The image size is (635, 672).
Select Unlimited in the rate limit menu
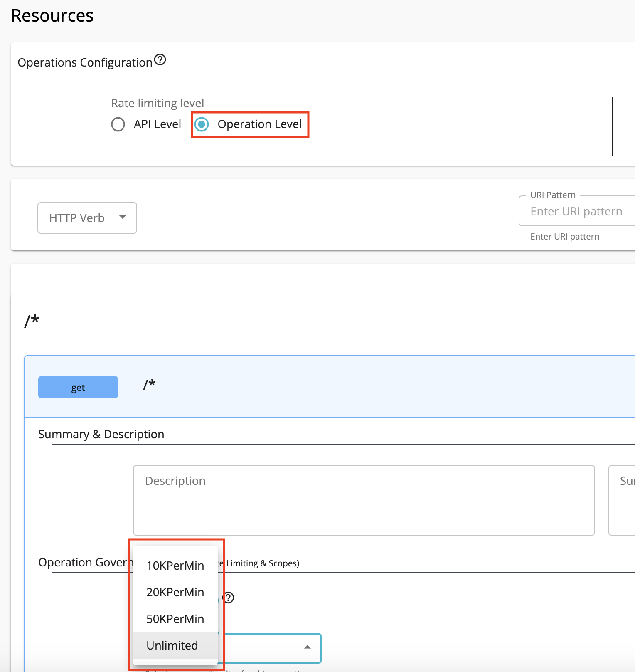[172, 645]
